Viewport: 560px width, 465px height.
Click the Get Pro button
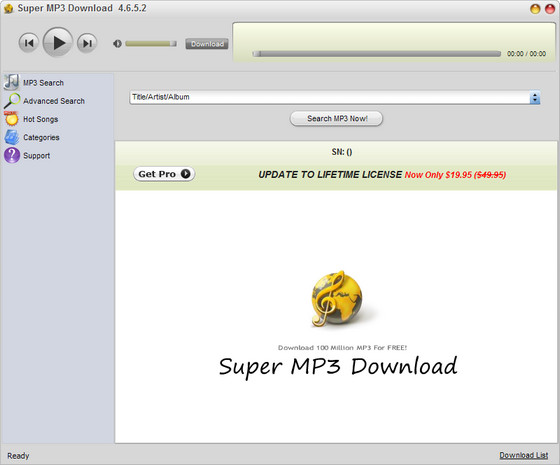point(164,174)
